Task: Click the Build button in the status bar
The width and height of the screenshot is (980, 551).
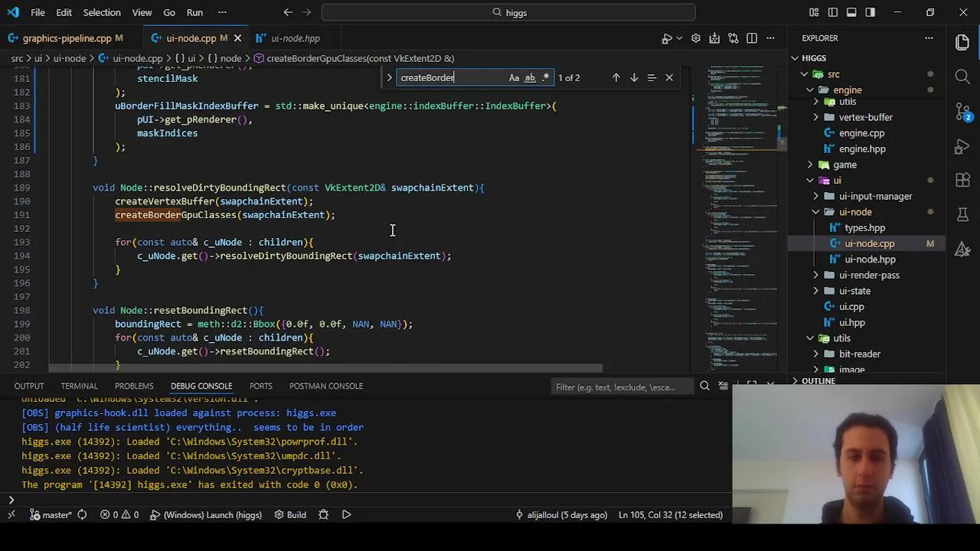Action: point(290,515)
